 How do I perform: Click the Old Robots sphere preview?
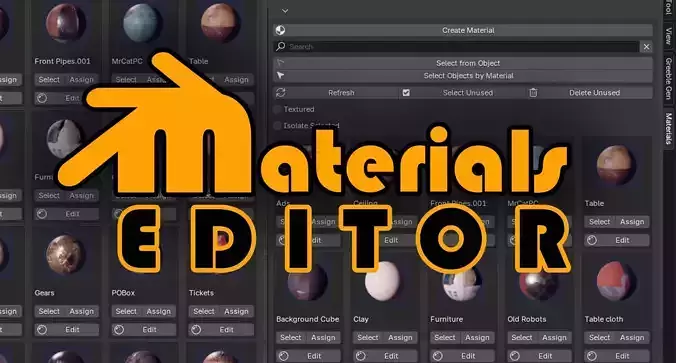point(538,284)
